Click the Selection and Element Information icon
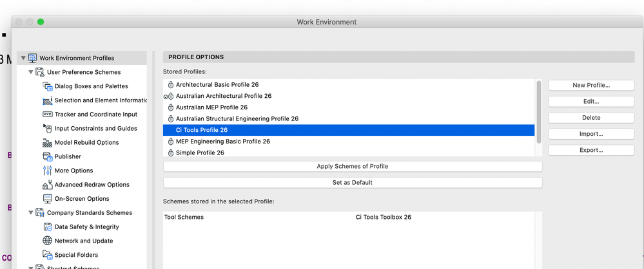The width and height of the screenshot is (644, 269). pos(48,100)
